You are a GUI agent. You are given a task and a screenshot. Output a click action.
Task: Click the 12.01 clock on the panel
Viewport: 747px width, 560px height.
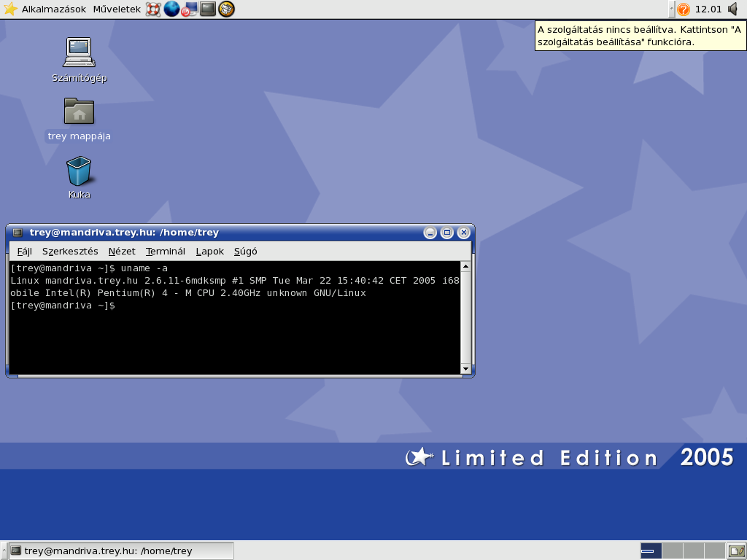(x=708, y=9)
